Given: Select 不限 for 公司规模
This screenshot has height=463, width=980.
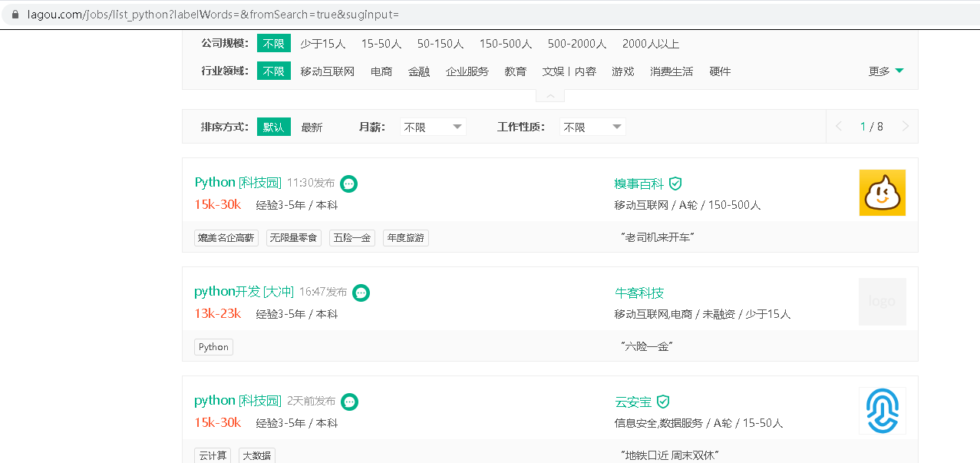Looking at the screenshot, I should 274,44.
